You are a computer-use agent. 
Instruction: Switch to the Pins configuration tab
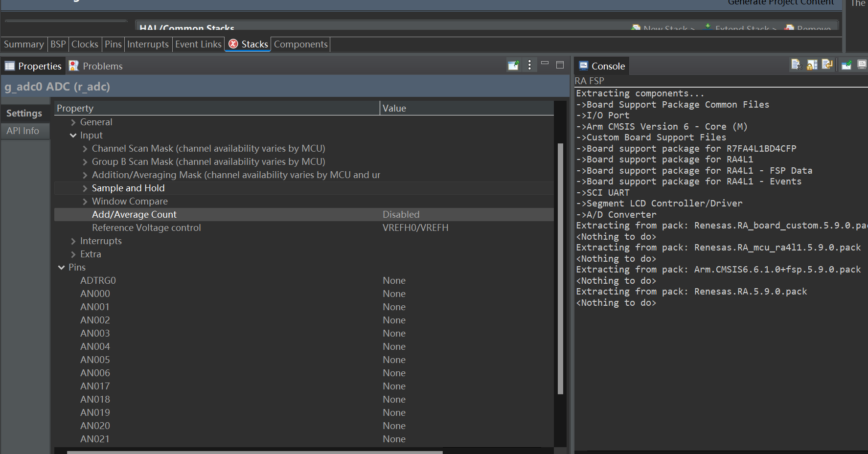[113, 44]
